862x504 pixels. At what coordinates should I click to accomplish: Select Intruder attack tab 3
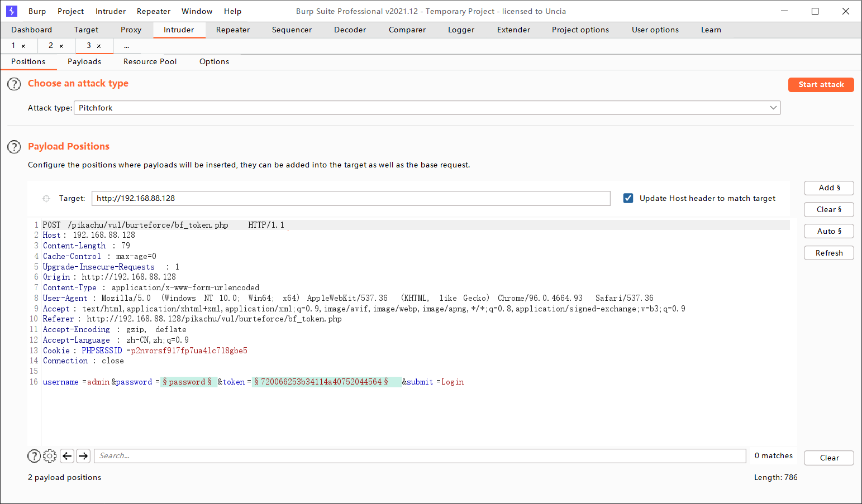click(89, 46)
